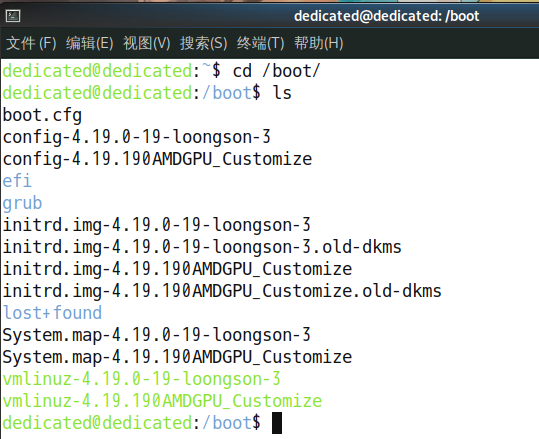
Task: Click the boot.cfg filename in output
Action: (x=42, y=116)
